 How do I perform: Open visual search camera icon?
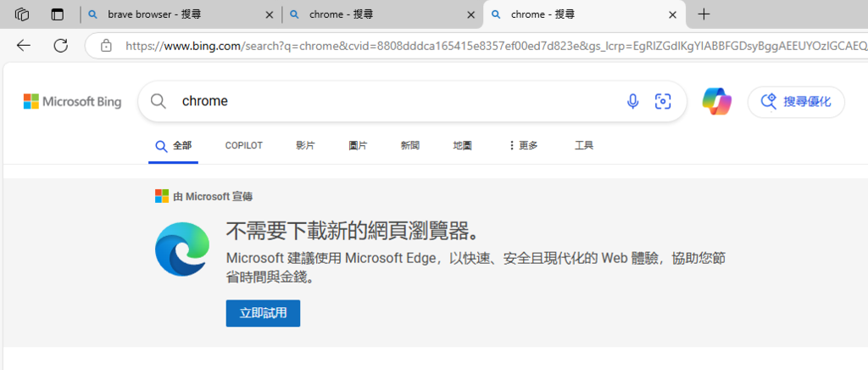point(663,101)
